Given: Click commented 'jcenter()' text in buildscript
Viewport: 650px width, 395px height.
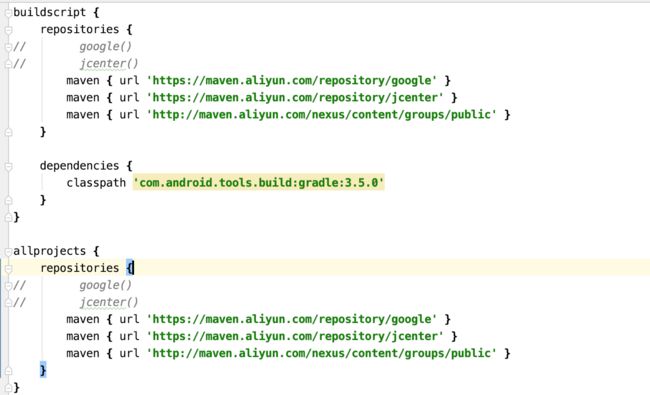Looking at the screenshot, I should (109, 63).
